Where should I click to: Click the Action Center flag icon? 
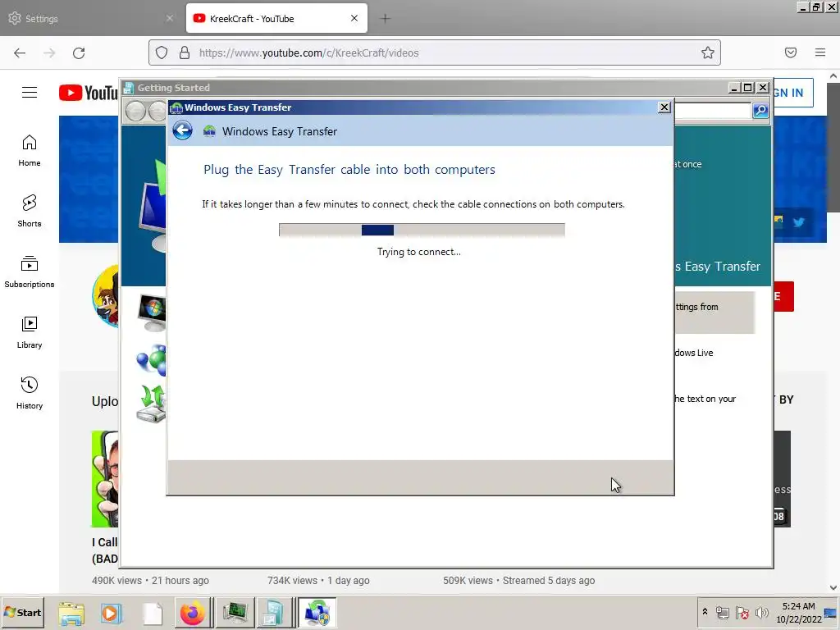(x=742, y=612)
